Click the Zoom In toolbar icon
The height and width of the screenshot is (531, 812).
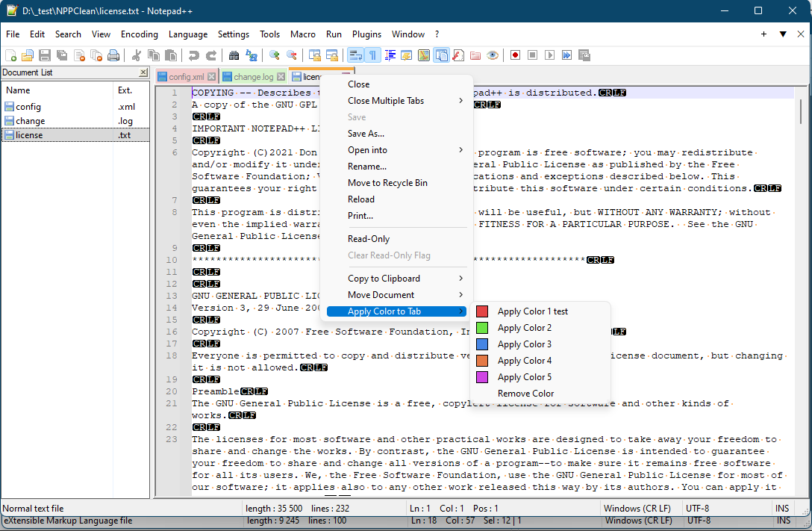[273, 55]
